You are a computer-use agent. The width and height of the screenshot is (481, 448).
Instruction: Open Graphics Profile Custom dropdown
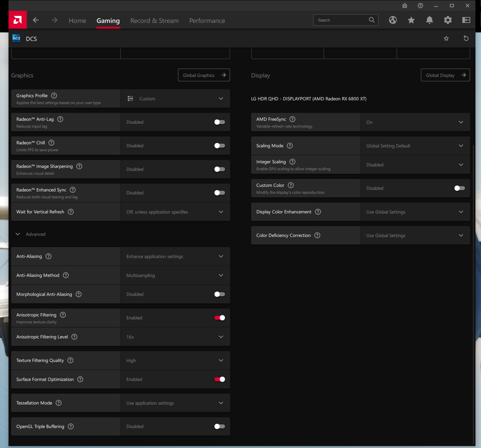(x=175, y=99)
